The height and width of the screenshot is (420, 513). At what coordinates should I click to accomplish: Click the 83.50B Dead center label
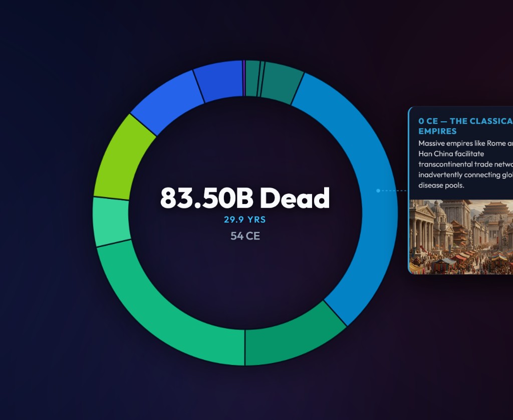click(x=244, y=198)
